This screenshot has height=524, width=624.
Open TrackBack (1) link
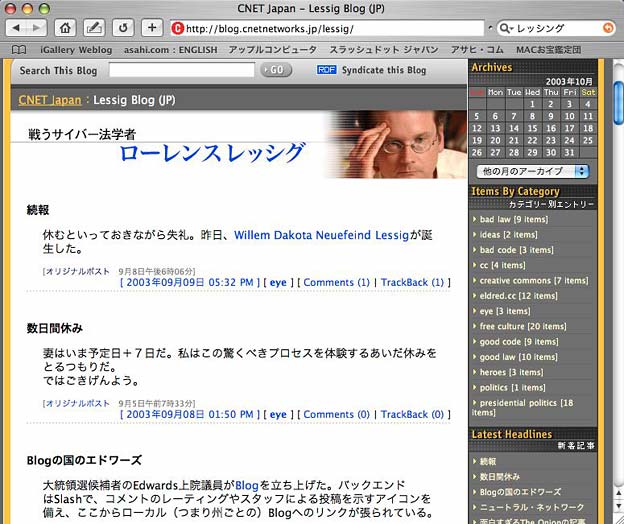coord(412,282)
